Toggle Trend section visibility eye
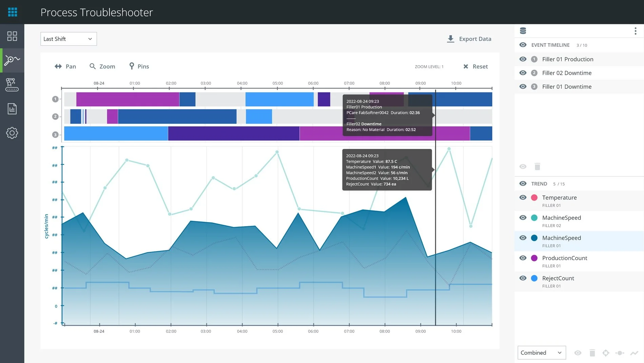The image size is (644, 363). (x=523, y=184)
